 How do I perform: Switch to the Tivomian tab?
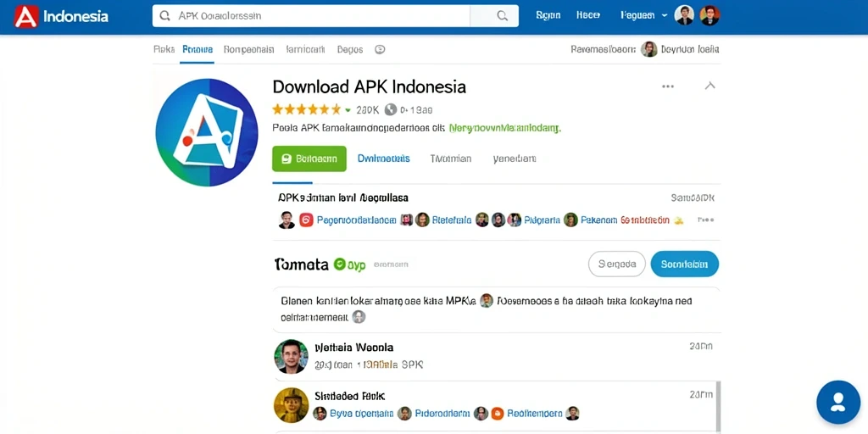[x=451, y=159]
